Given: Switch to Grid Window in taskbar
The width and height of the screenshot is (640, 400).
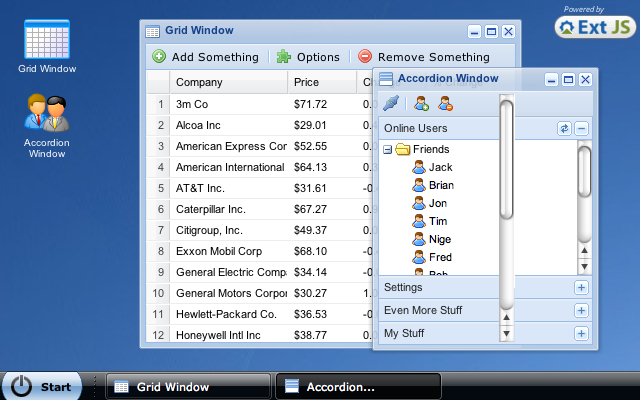Looking at the screenshot, I should click(x=189, y=386).
